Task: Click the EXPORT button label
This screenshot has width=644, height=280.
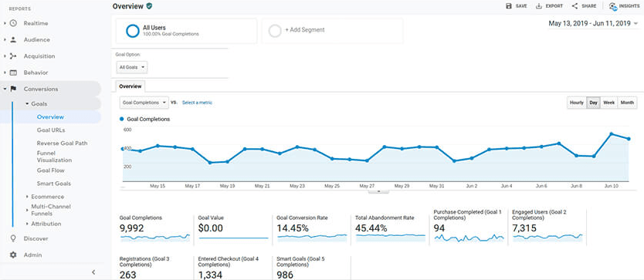Action: 554,6
